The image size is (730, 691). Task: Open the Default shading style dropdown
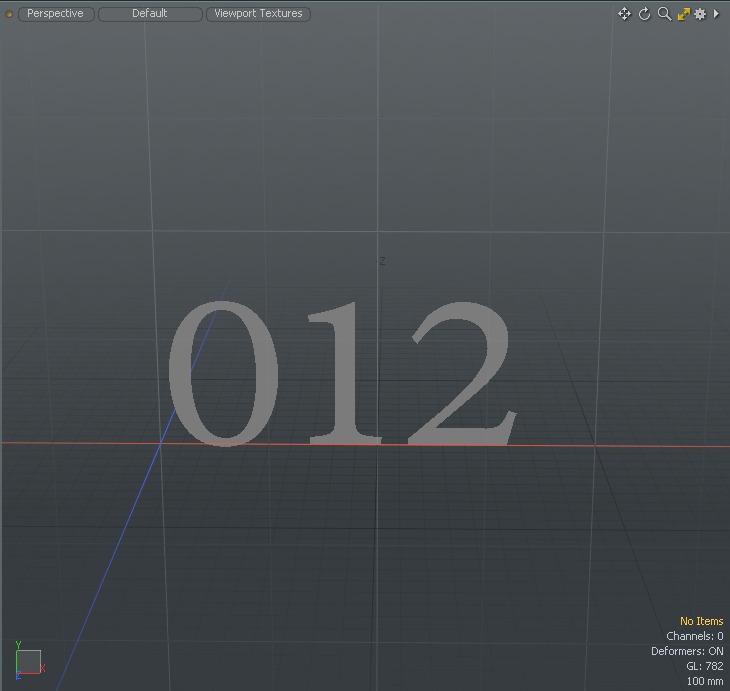coord(150,14)
